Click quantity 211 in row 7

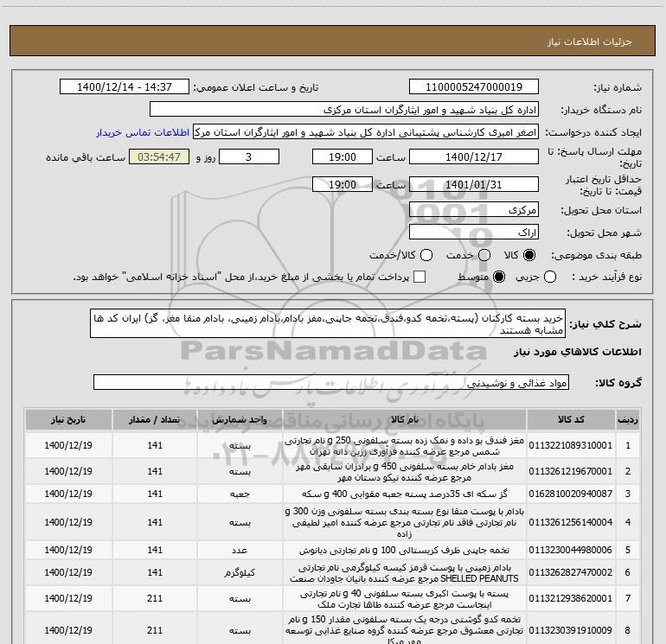coord(155,598)
